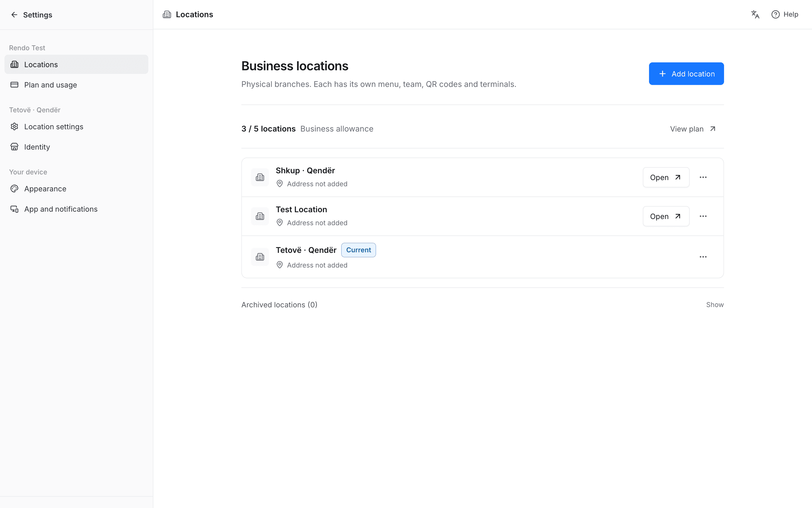Click the Help question mark icon

point(775,14)
